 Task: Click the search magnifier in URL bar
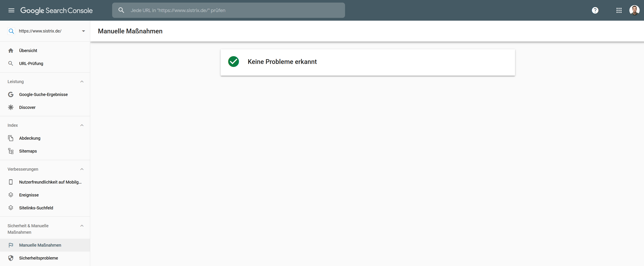[x=121, y=10]
